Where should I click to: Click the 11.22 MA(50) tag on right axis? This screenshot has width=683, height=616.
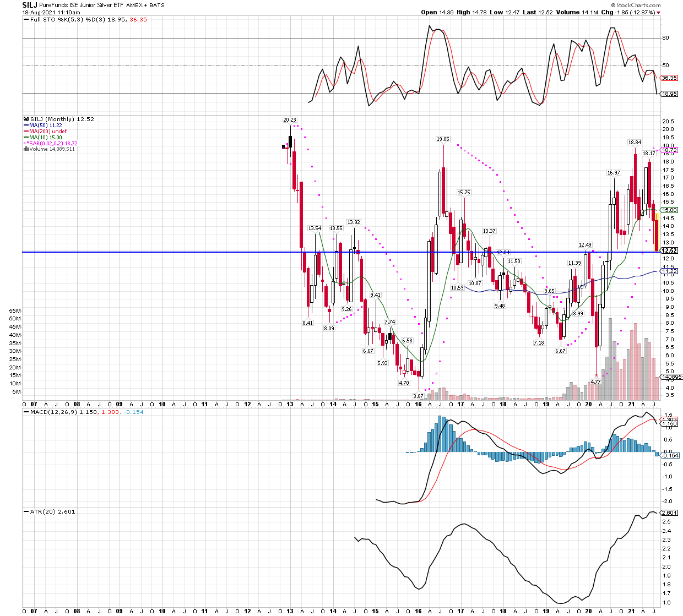(x=669, y=271)
